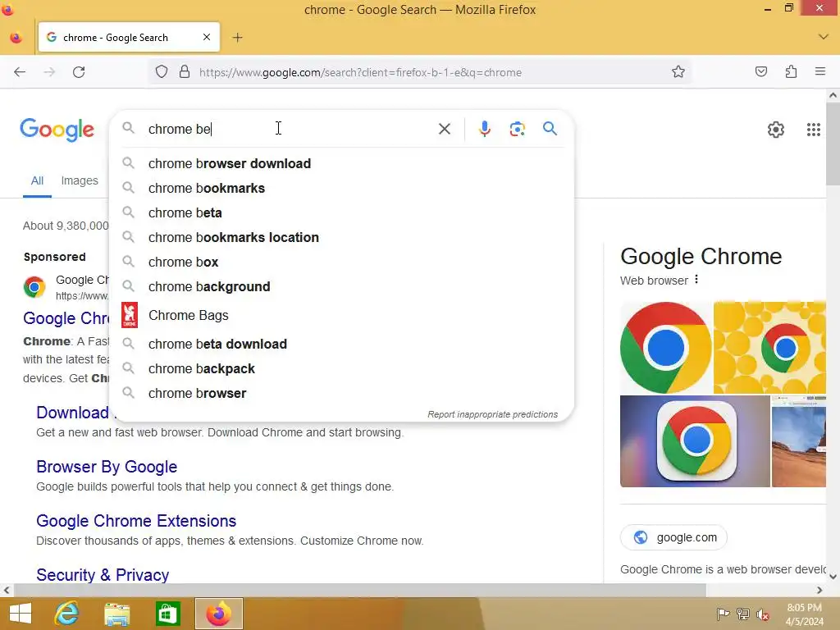This screenshot has width=840, height=630.
Task: Click the network tray icon
Action: [x=742, y=614]
